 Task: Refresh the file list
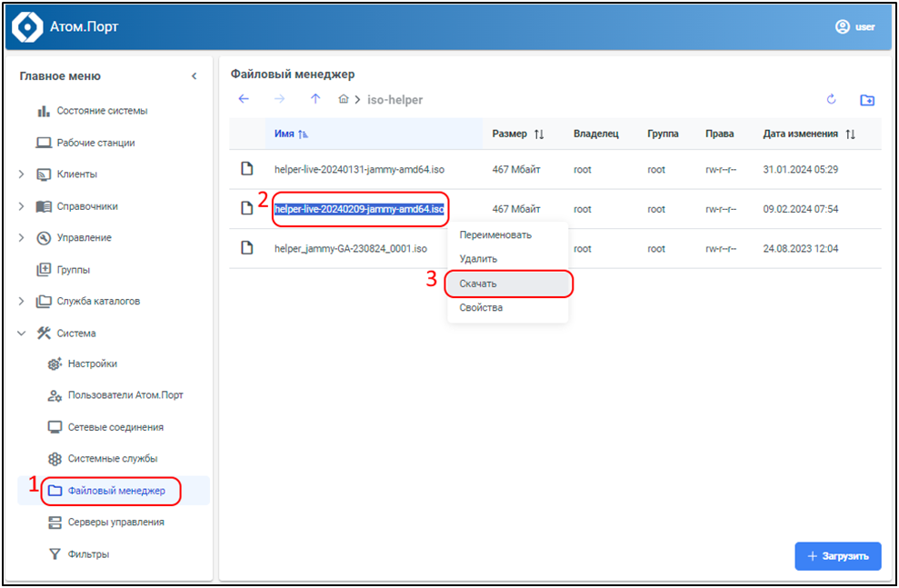(831, 99)
